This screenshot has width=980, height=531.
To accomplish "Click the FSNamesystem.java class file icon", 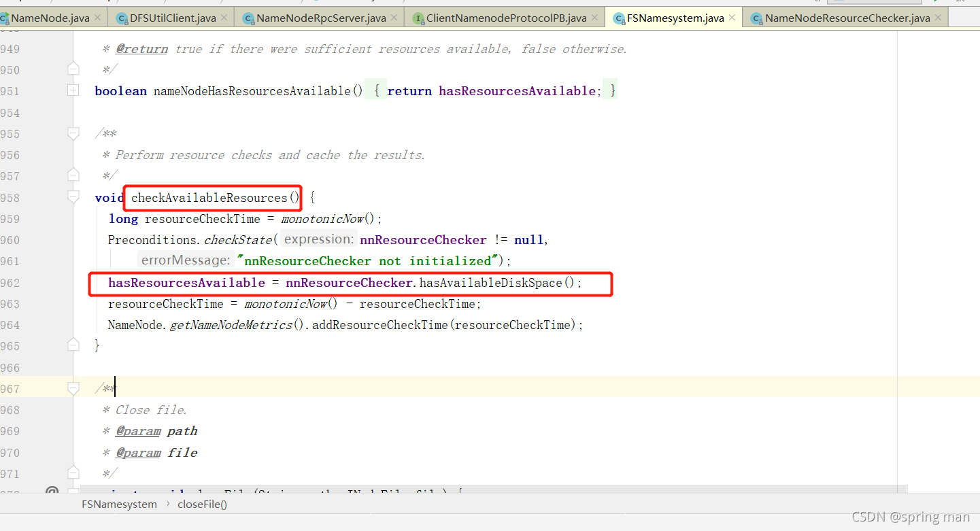I will [x=618, y=18].
